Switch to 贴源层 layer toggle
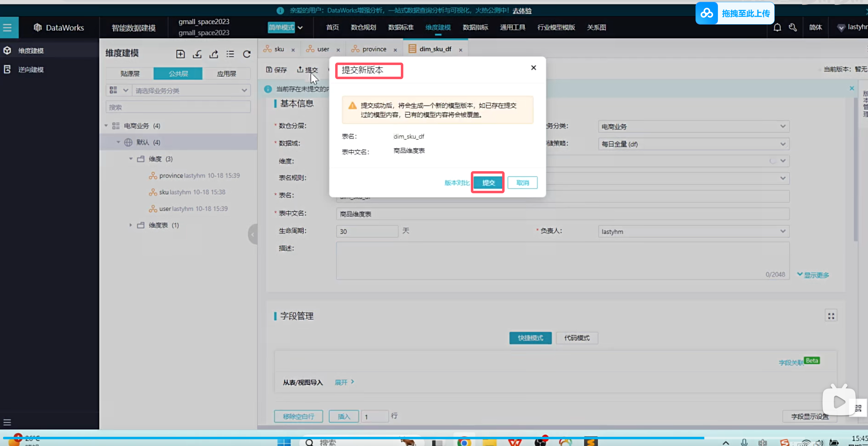The width and height of the screenshot is (868, 446). [x=130, y=73]
